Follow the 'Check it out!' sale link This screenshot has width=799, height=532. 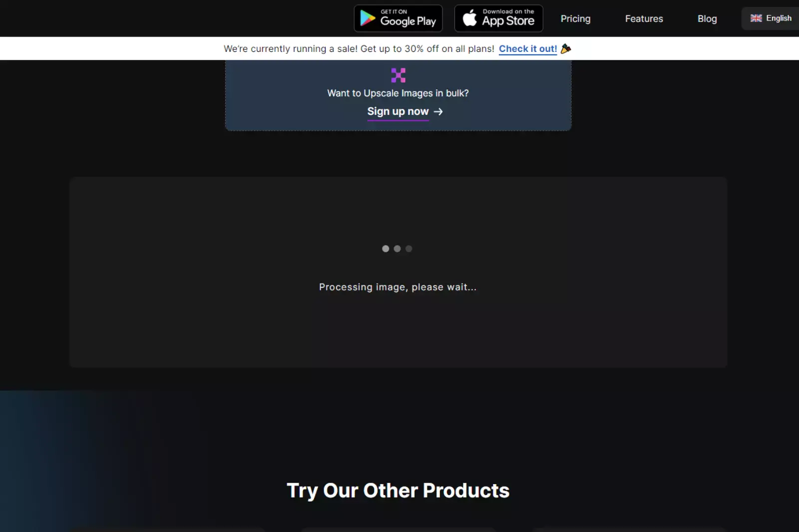tap(527, 48)
